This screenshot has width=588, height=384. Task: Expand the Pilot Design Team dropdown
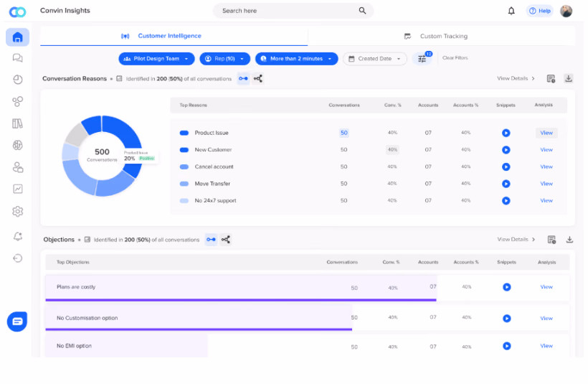[x=156, y=59]
